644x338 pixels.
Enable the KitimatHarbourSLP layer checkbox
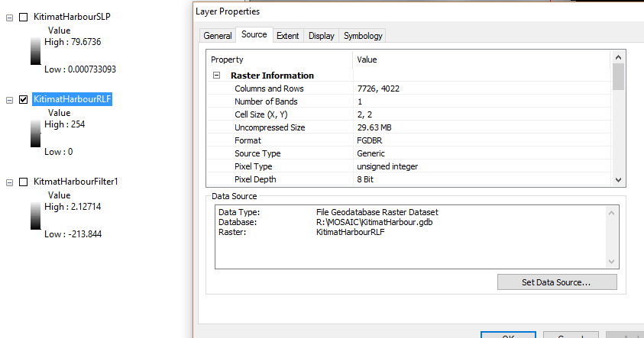pyautogui.click(x=24, y=17)
